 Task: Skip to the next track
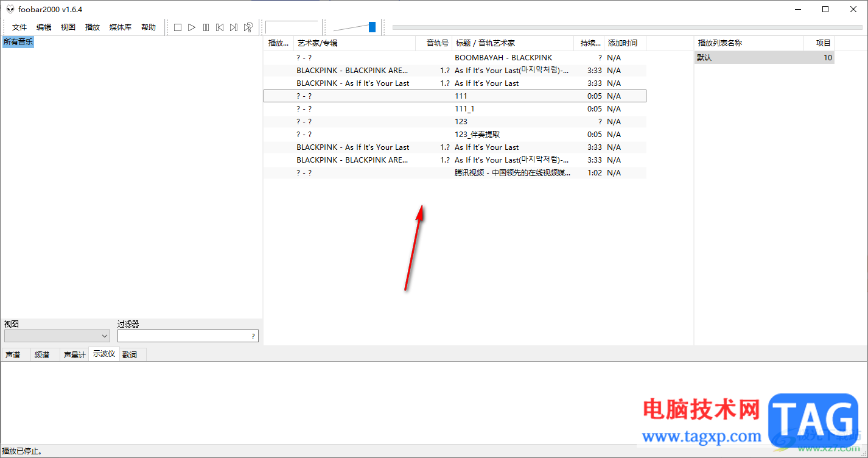pos(234,27)
